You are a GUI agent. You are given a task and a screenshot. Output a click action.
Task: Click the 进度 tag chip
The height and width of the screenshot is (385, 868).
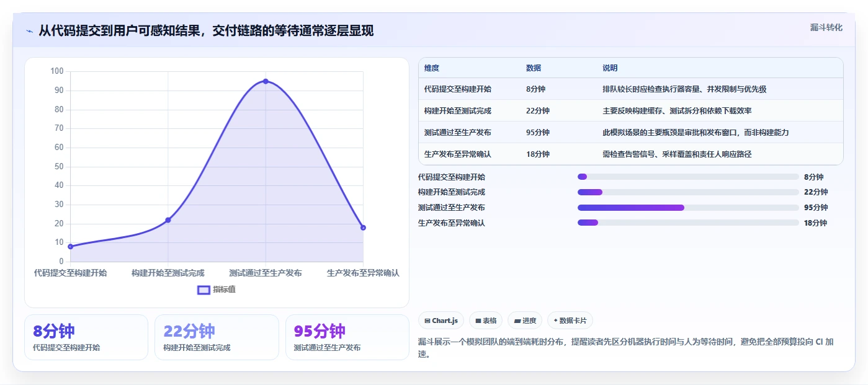point(525,321)
